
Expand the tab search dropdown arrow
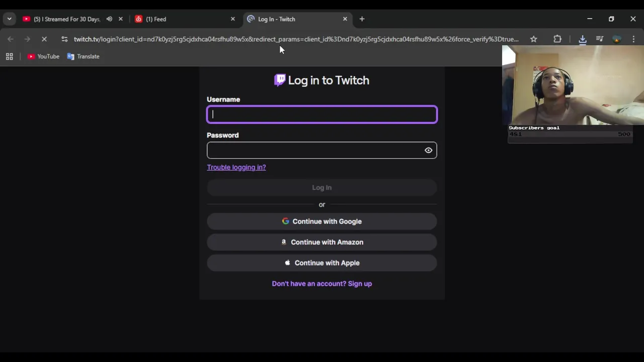pos(9,19)
